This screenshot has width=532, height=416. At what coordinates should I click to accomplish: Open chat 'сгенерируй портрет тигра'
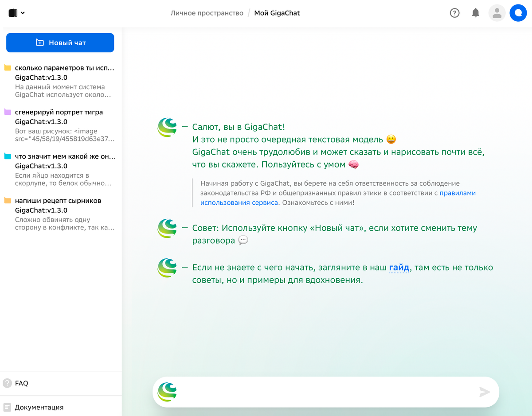[x=59, y=112]
